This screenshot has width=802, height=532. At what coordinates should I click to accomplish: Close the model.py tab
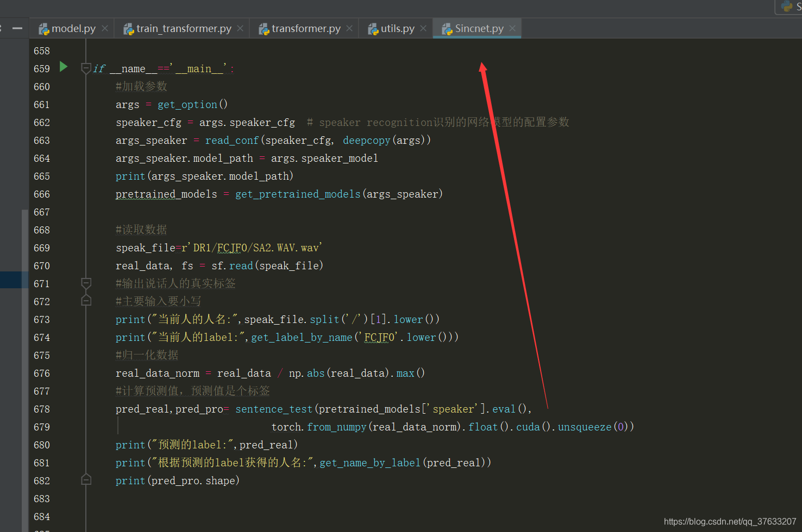tap(105, 28)
